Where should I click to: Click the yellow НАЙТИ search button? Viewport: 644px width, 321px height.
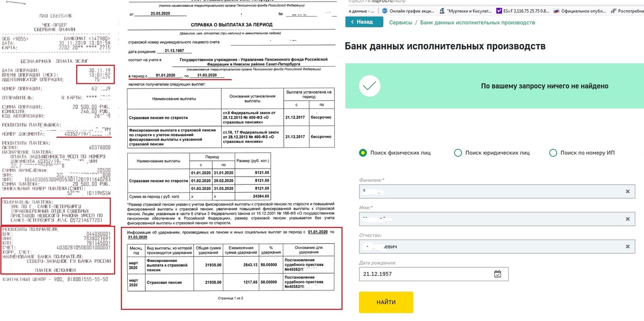coord(386,302)
